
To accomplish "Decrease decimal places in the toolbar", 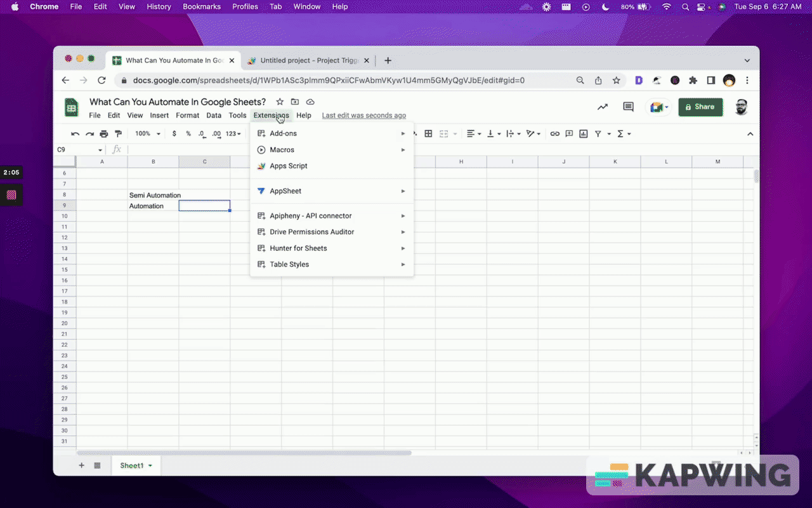I will (x=202, y=134).
